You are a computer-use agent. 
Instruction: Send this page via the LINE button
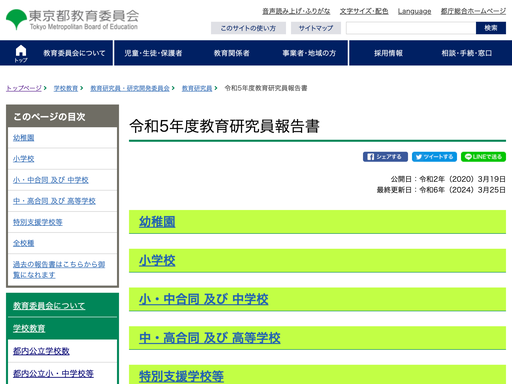(x=483, y=157)
